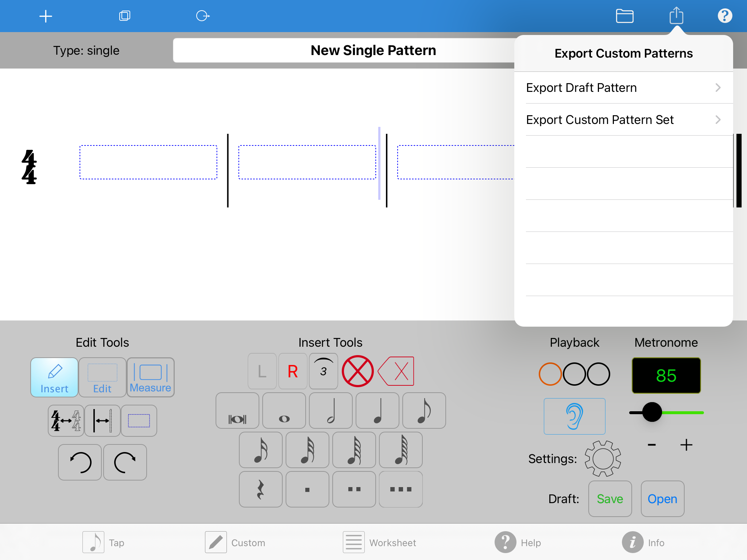Open the file folder icon in the toolbar
The image size is (747, 560).
(625, 16)
